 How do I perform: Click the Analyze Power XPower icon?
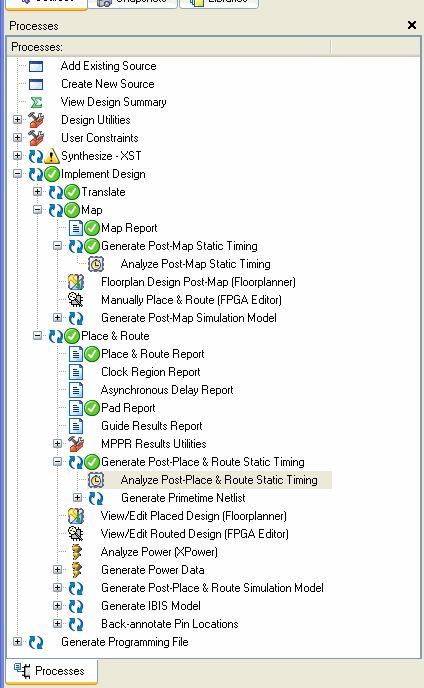coord(76,552)
